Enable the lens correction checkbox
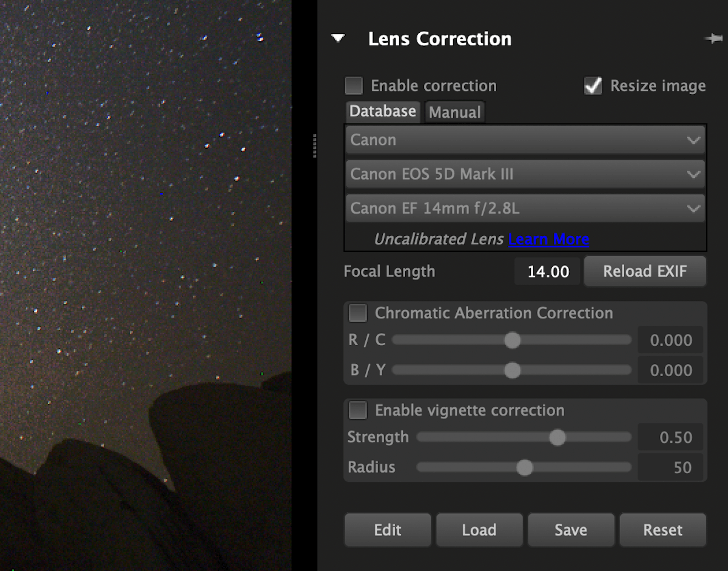728x571 pixels. point(354,86)
